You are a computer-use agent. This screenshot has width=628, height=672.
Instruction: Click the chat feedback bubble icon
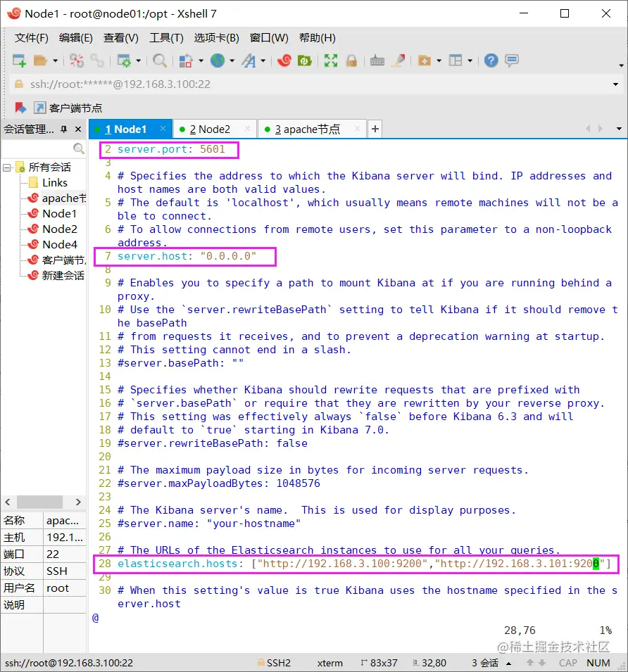(x=512, y=61)
